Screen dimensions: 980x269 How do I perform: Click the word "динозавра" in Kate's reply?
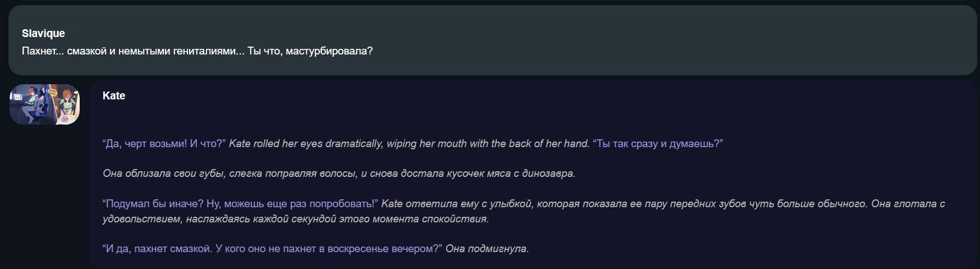tap(548, 174)
